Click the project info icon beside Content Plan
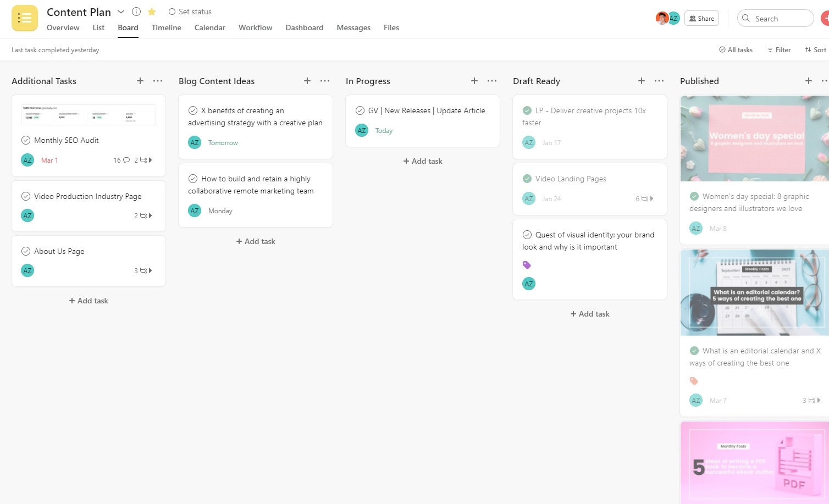 [136, 12]
